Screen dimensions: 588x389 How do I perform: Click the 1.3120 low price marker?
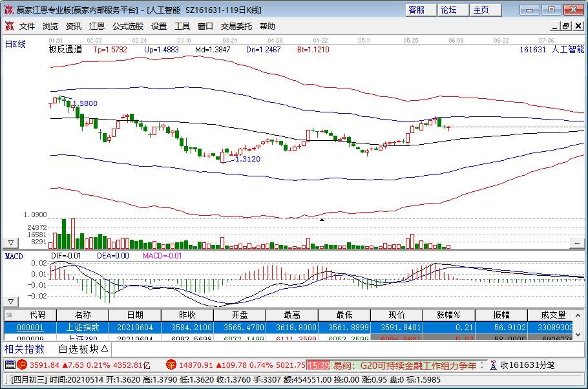pyautogui.click(x=248, y=159)
